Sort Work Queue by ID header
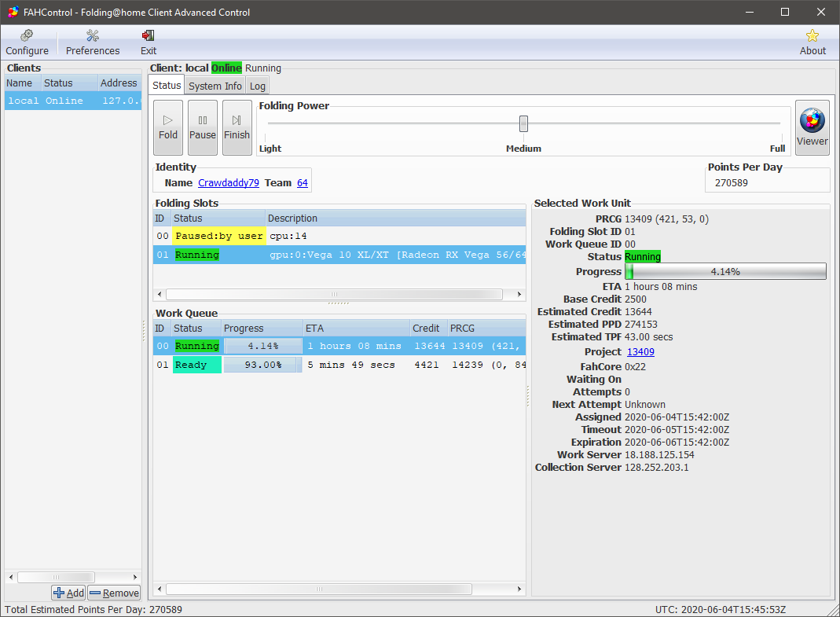 [x=163, y=328]
